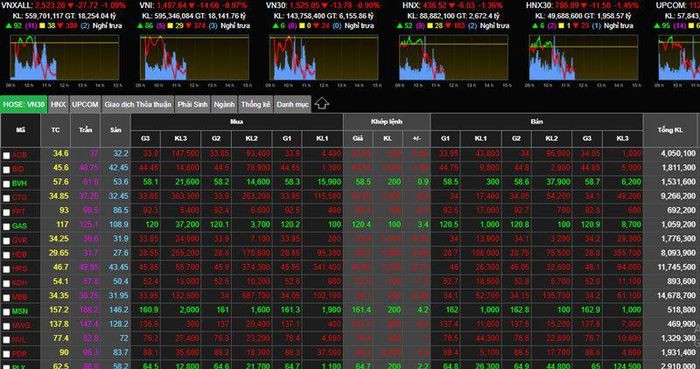Switch to the UPCOM tab

[x=85, y=104]
